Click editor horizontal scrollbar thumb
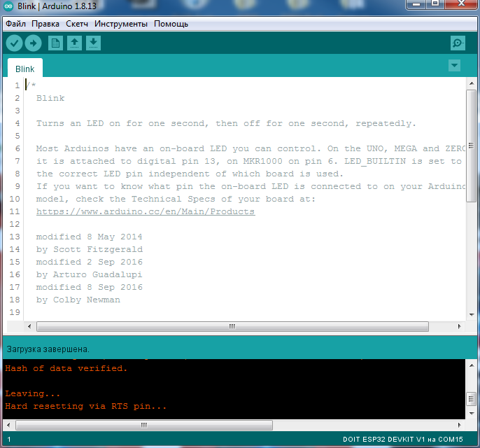 coord(232,326)
